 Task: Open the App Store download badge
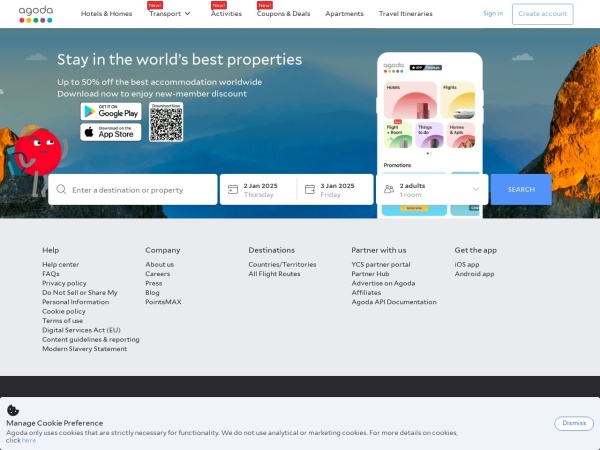click(111, 132)
